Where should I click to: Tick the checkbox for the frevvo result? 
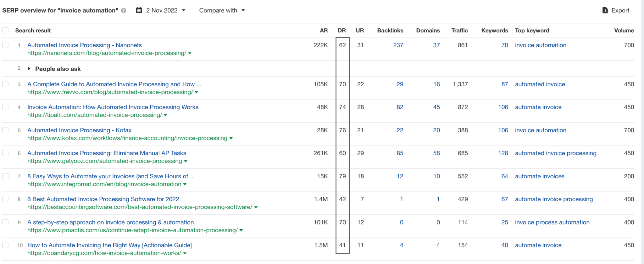pyautogui.click(x=5, y=84)
